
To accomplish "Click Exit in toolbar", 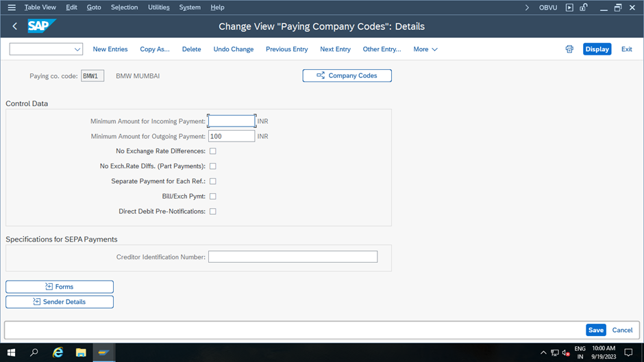I will tap(626, 49).
